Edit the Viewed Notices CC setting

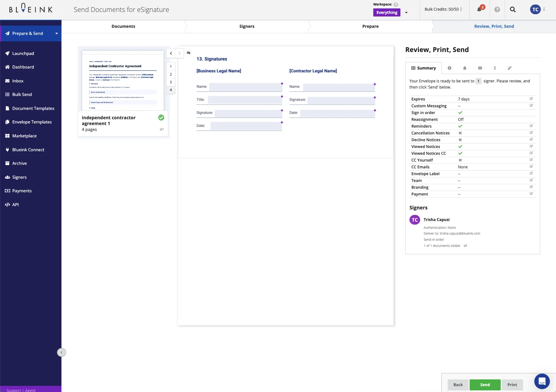pos(531,153)
